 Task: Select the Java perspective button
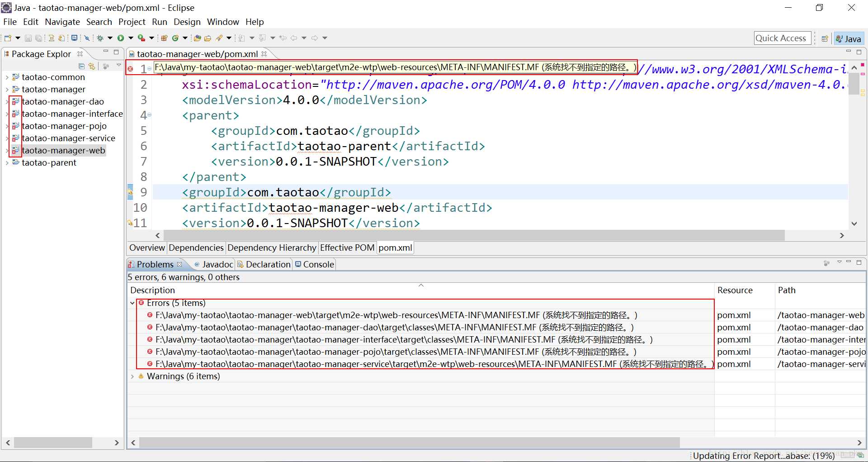(x=849, y=38)
